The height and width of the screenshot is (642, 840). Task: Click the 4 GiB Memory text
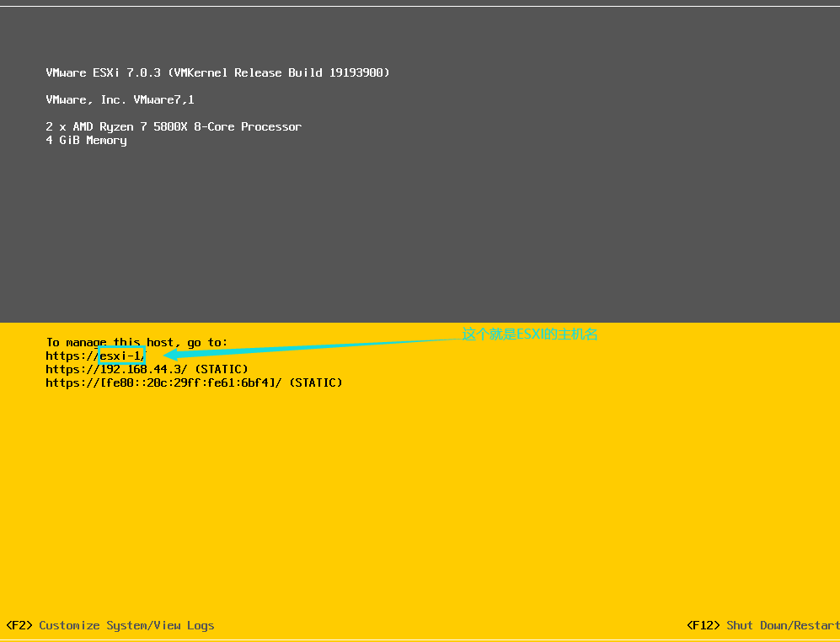[x=86, y=141]
